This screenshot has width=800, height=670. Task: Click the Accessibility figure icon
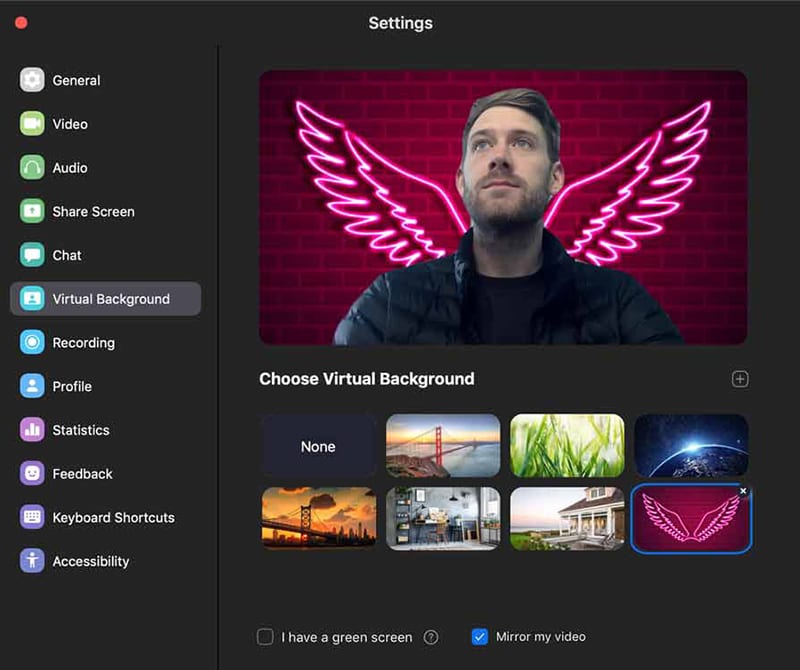[x=32, y=561]
